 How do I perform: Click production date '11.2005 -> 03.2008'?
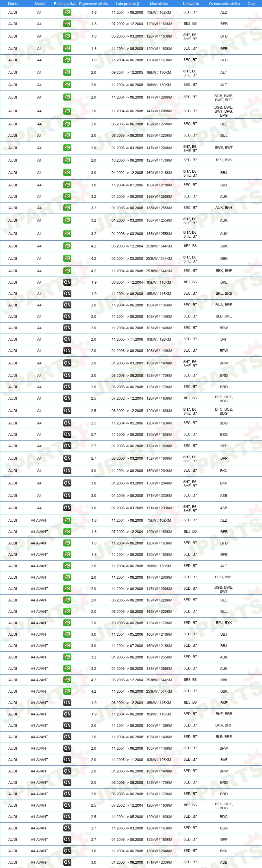click(127, 828)
